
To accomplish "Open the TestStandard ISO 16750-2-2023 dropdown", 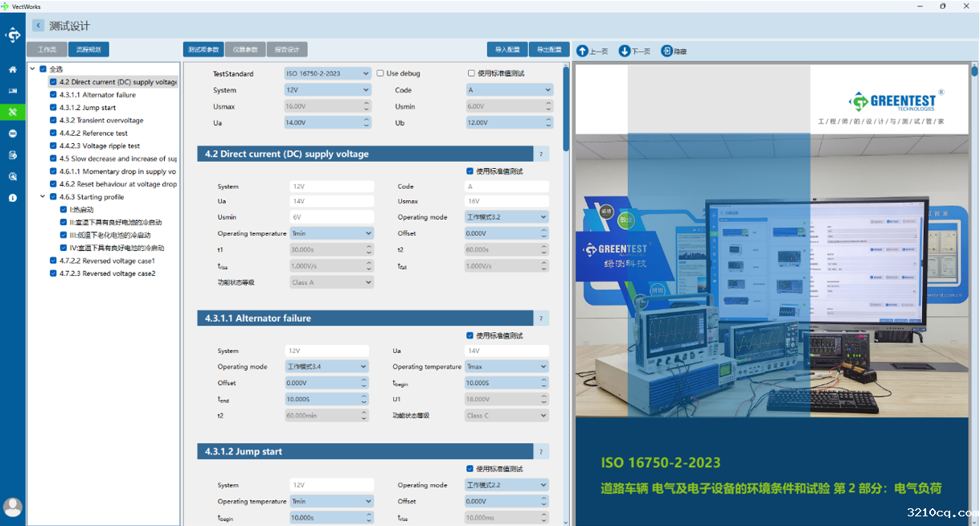I will pos(327,73).
